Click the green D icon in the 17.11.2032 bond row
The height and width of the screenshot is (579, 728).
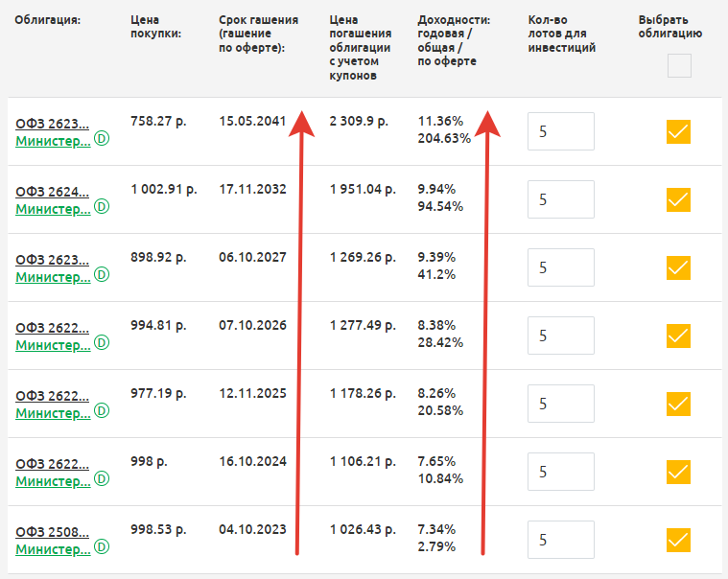tap(101, 207)
